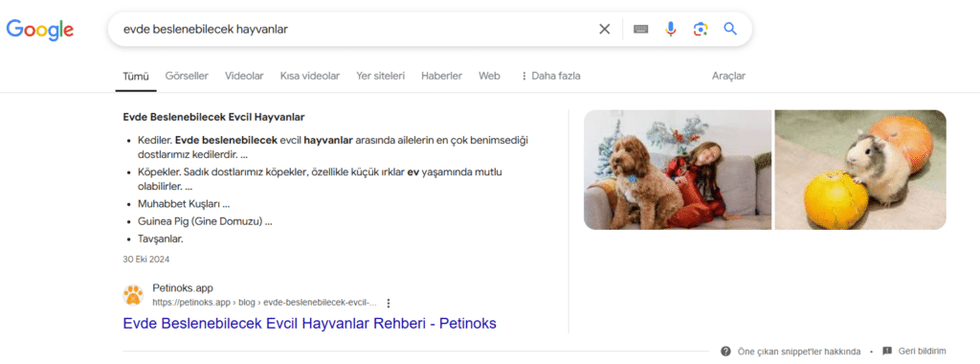Click the question mark icon for snippet info
980x364 pixels.
(725, 351)
